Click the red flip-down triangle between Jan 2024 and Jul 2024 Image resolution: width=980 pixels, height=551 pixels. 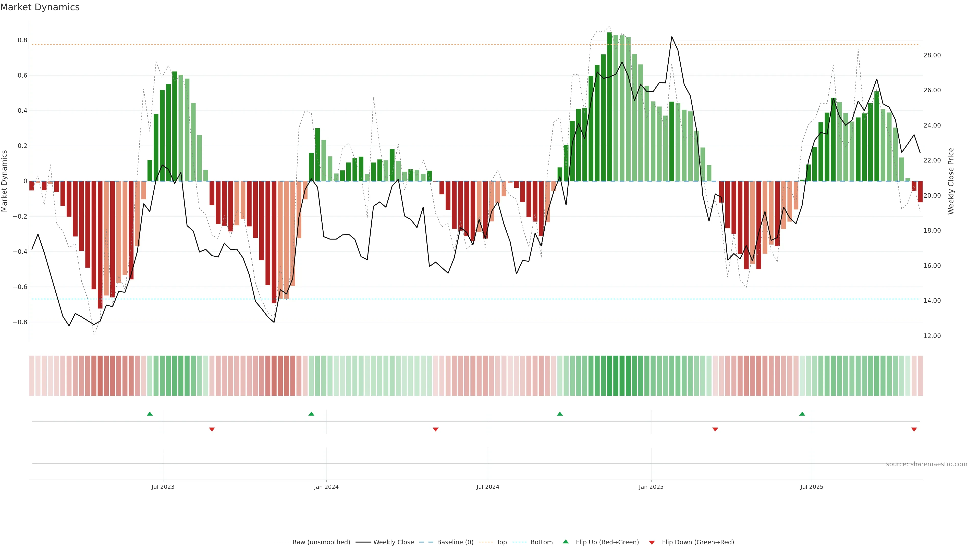point(436,429)
